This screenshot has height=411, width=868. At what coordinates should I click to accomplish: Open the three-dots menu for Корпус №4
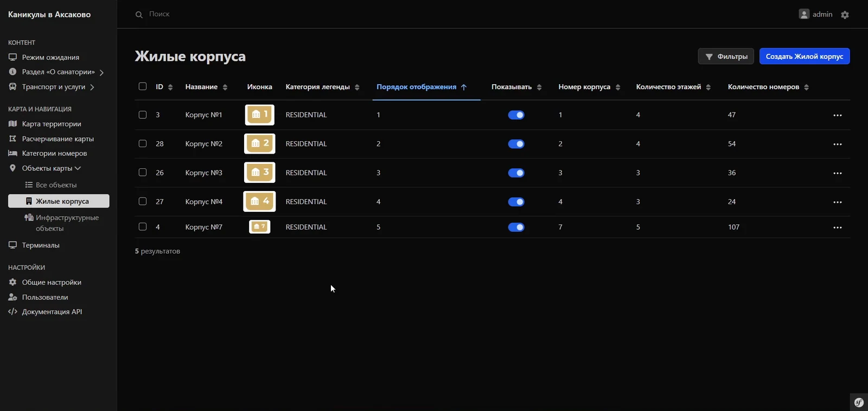click(x=838, y=202)
